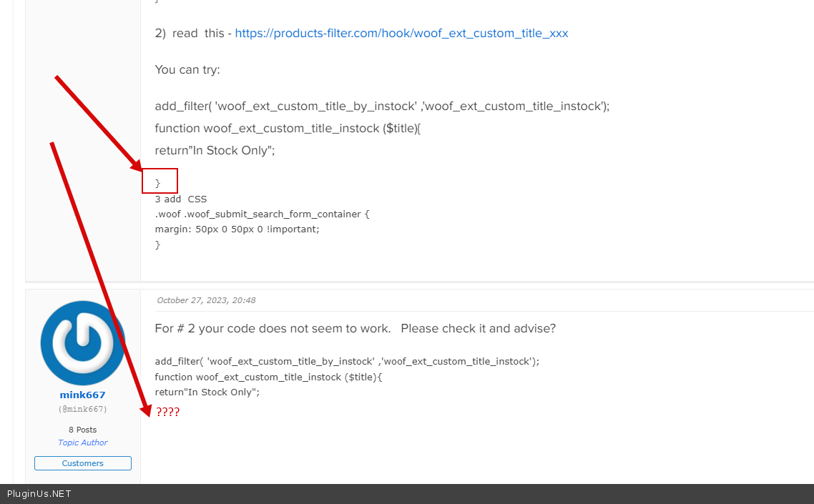Viewport: 814px width, 504px height.
Task: Click the add_filter line in mink667's reply
Action: pos(347,362)
